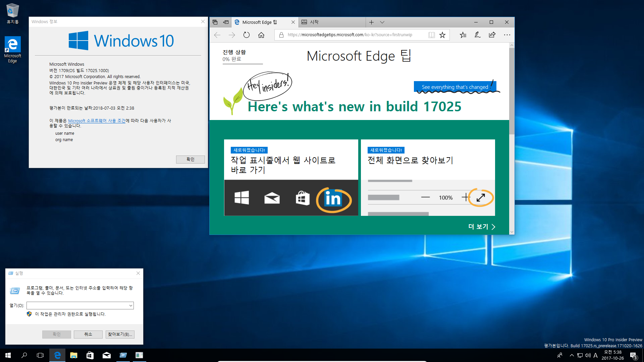Show hidden tray icons chevron
Viewport: 644px width, 362px height.
[572, 355]
